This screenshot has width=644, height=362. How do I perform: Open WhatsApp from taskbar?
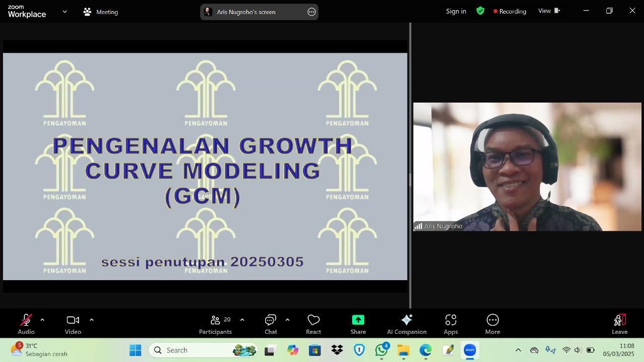point(381,350)
